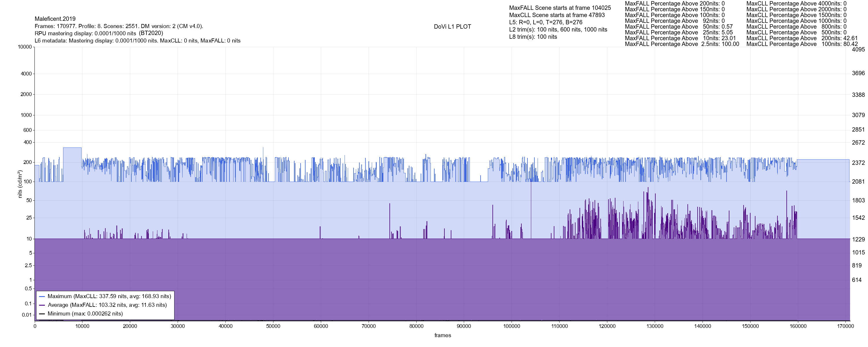Click the 160000 frame tick label
Viewport: 868px width, 347px height.
click(798, 326)
